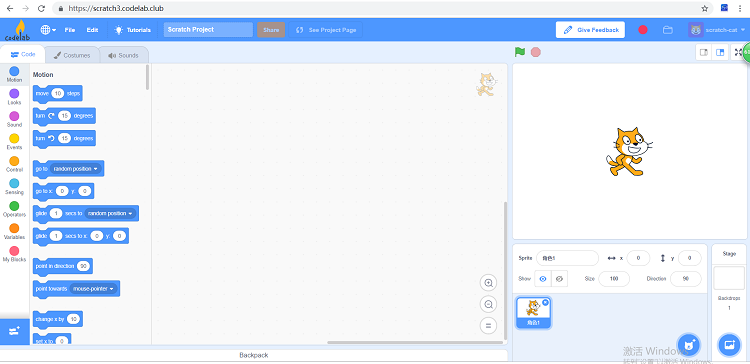Open the File menu
The image size is (750, 364).
click(70, 30)
